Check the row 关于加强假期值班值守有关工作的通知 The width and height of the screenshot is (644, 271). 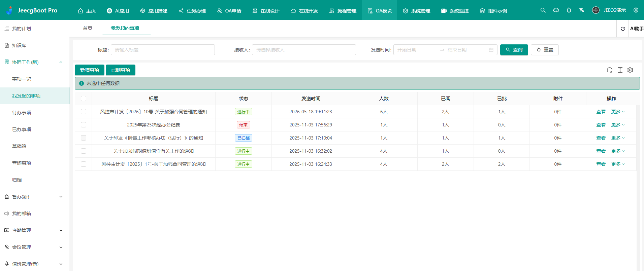coord(84,151)
